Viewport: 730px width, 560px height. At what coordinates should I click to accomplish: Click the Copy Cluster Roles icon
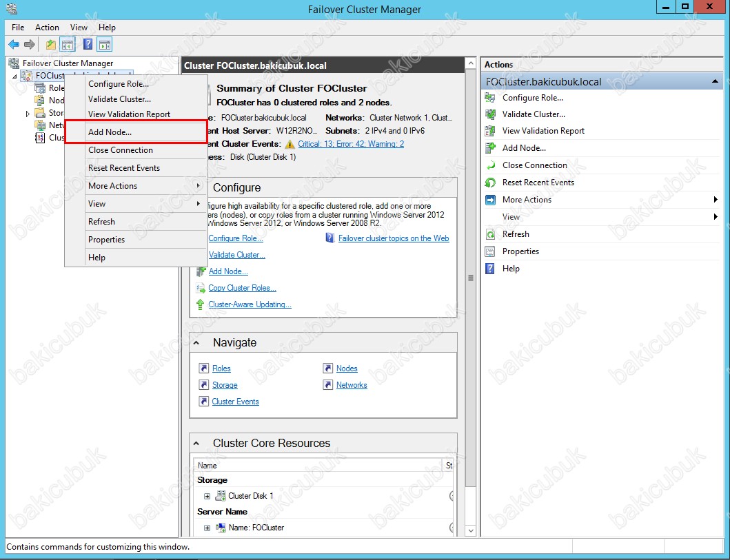pyautogui.click(x=201, y=288)
